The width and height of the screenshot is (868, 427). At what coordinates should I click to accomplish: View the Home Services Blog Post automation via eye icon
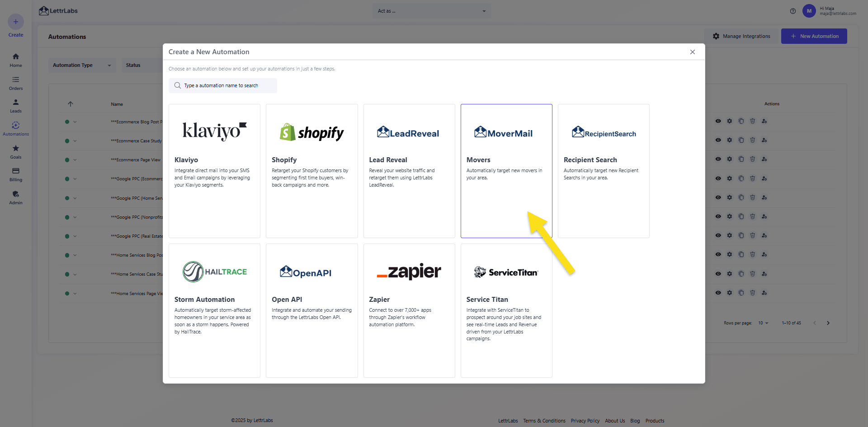click(718, 254)
